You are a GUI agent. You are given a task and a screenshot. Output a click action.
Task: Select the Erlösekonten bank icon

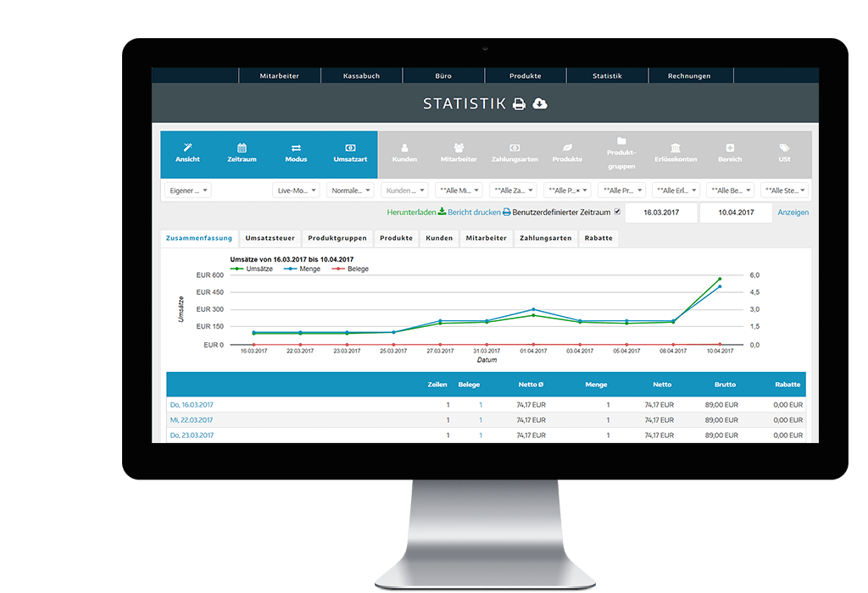tap(676, 148)
